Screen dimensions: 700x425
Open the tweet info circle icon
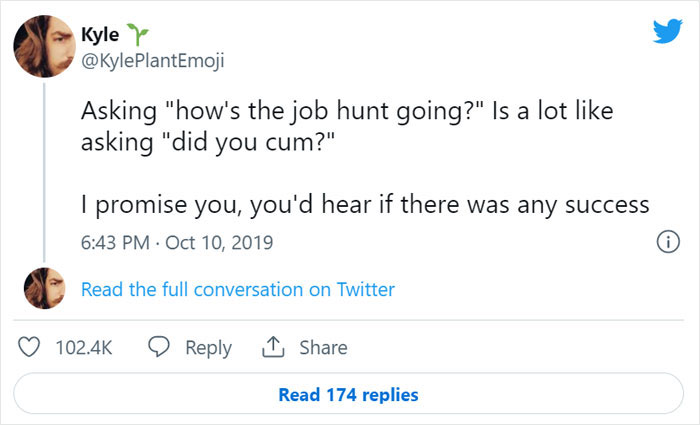point(667,242)
